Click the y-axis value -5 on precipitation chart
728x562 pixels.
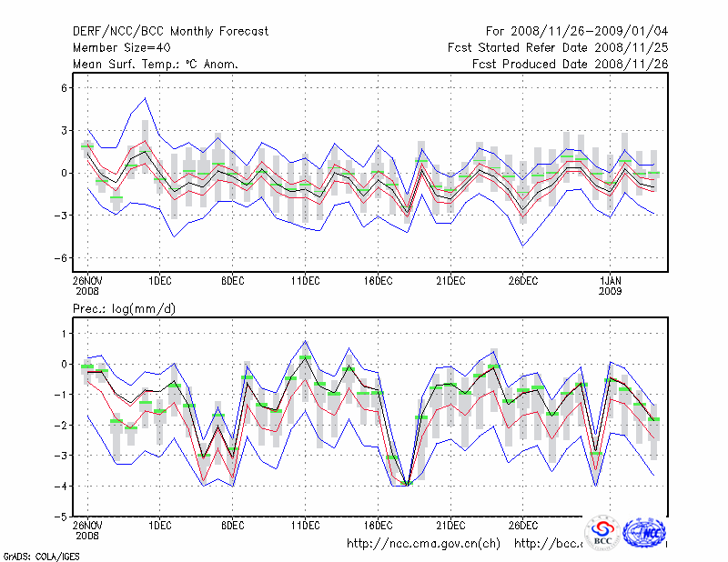[62, 517]
